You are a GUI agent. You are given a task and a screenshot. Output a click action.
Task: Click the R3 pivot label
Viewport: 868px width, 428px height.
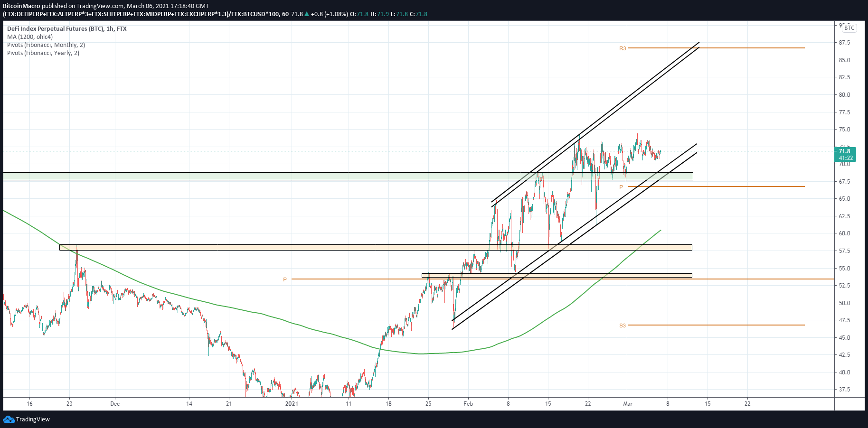point(623,48)
